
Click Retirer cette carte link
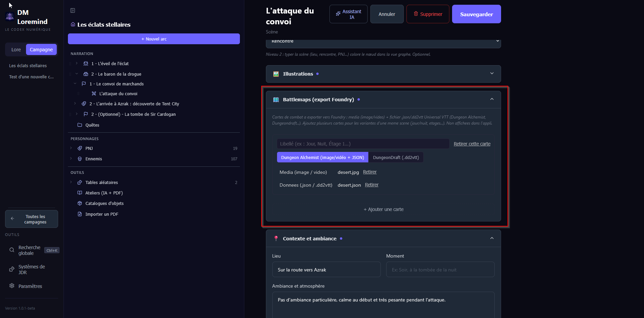(x=472, y=144)
